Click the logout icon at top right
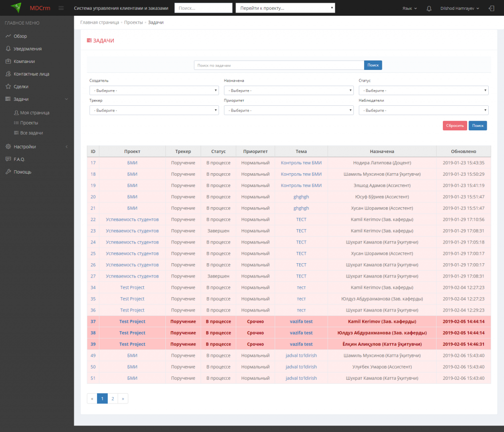 [x=491, y=8]
